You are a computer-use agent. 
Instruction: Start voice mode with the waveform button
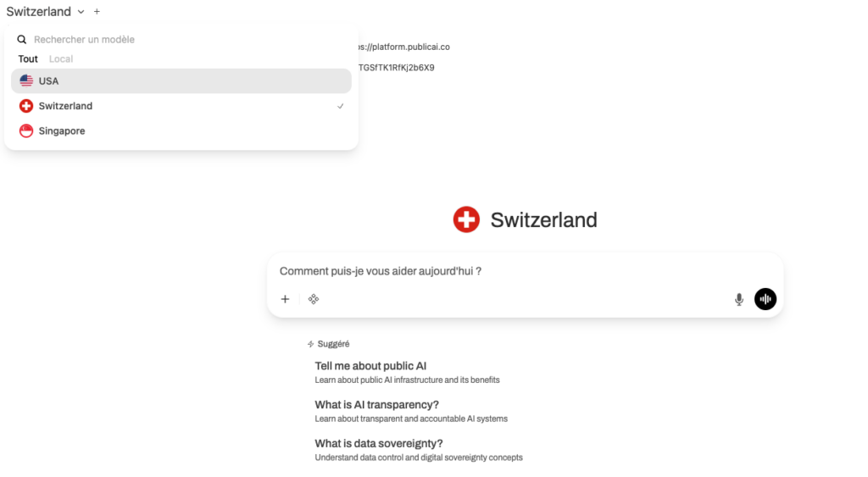coord(765,299)
